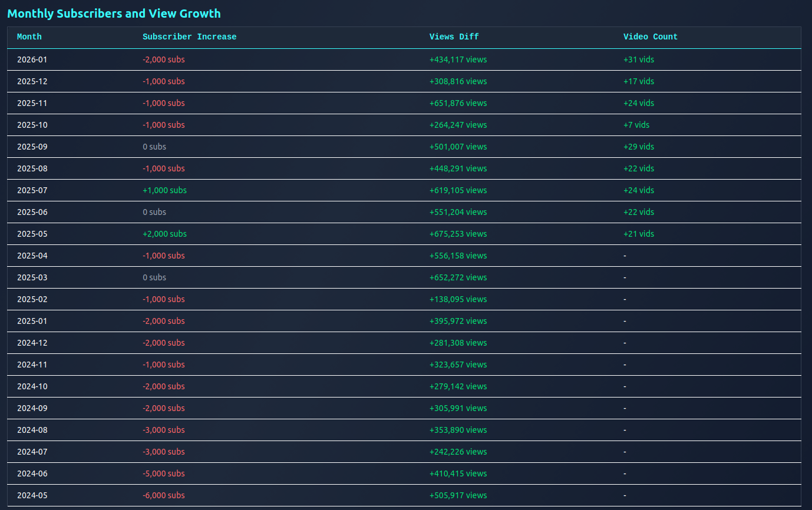Click the +675,253 views value

click(458, 234)
